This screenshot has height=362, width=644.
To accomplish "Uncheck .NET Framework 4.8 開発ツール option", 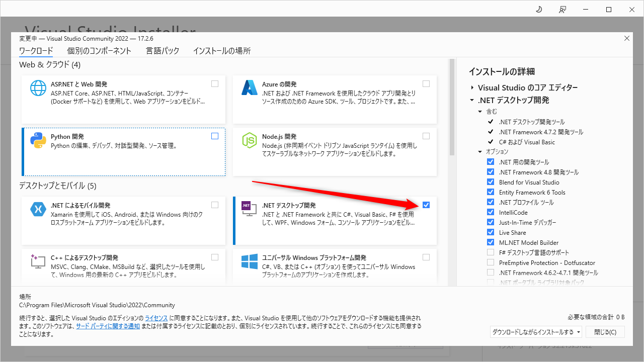I will [x=491, y=172].
